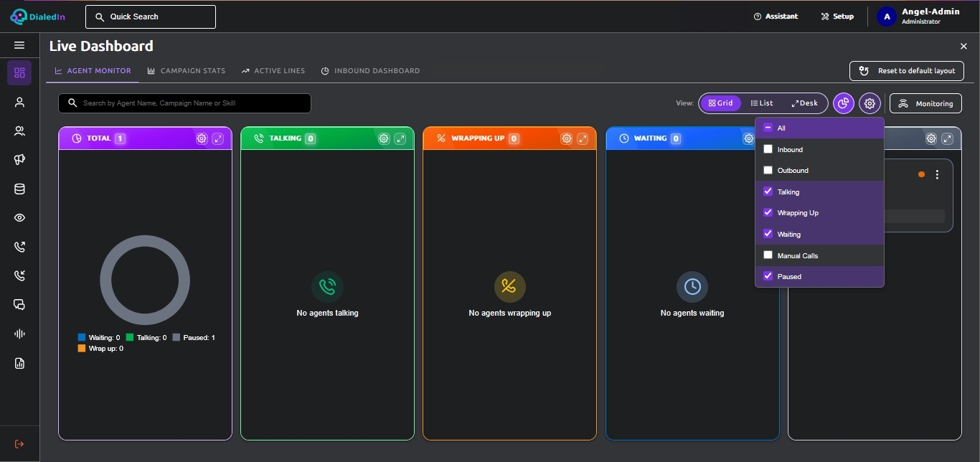Switch to the Active Lines tab
980x462 pixels.
click(273, 71)
